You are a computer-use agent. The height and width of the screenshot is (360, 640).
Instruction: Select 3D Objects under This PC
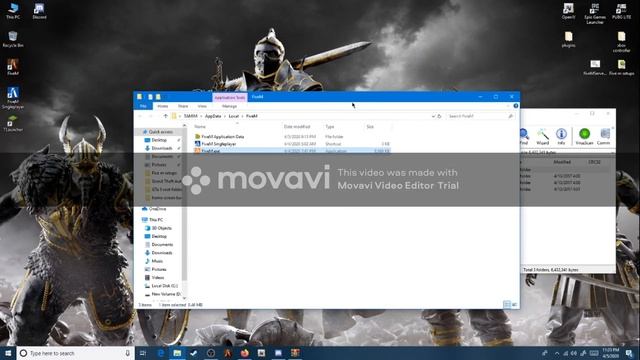tap(161, 228)
